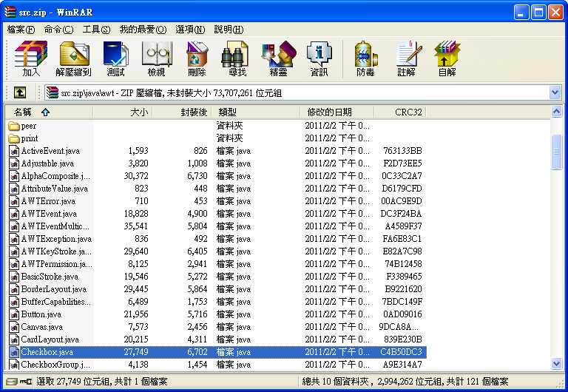
Task: Click CRC32 value B9221620
Action: point(403,289)
